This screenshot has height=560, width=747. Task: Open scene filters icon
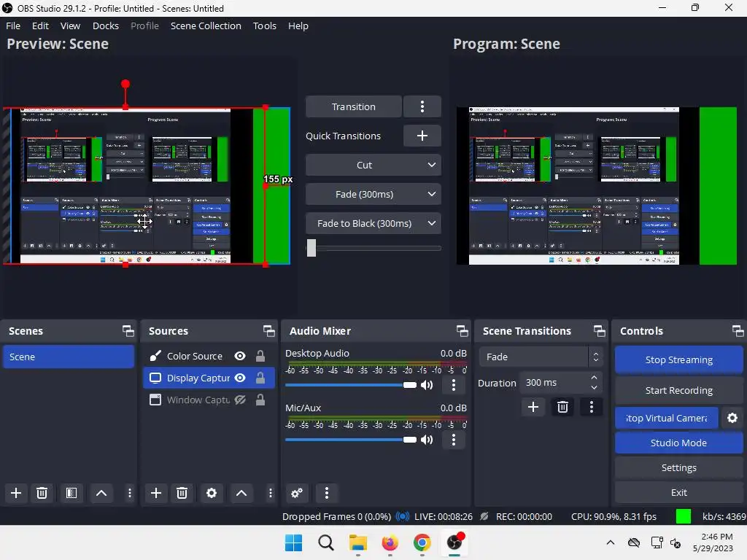click(71, 493)
